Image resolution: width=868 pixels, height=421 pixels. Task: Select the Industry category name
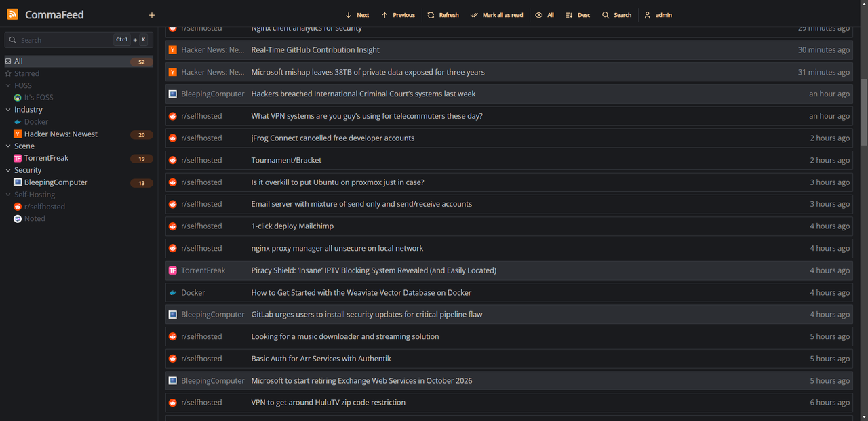28,110
